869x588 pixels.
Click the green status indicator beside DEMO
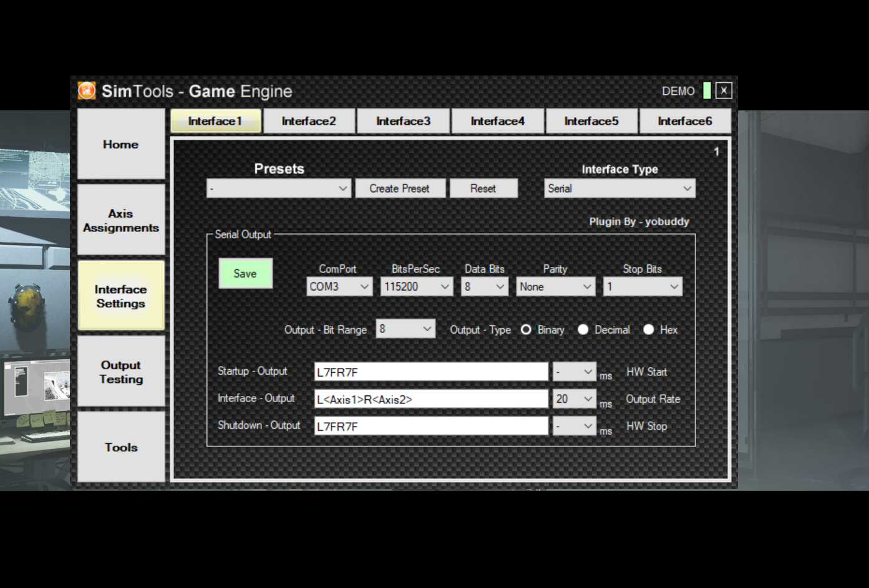click(707, 90)
